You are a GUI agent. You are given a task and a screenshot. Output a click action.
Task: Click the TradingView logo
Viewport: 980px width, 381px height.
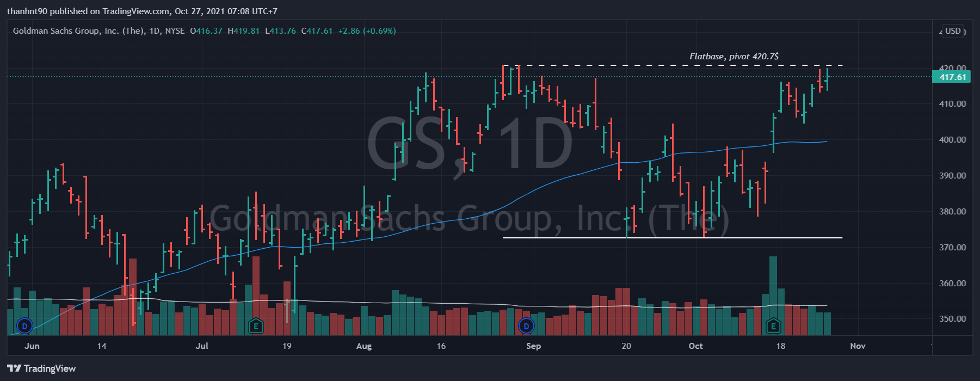click(x=41, y=368)
